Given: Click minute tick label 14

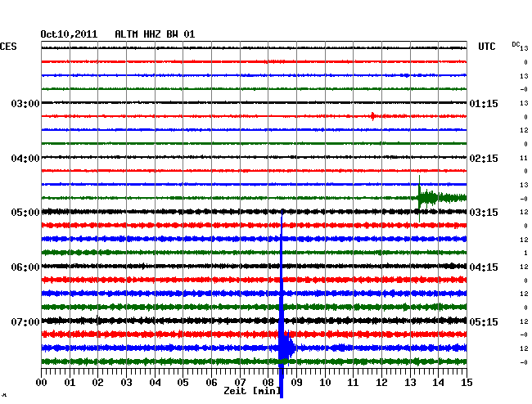Looking at the screenshot, I should (438, 382).
